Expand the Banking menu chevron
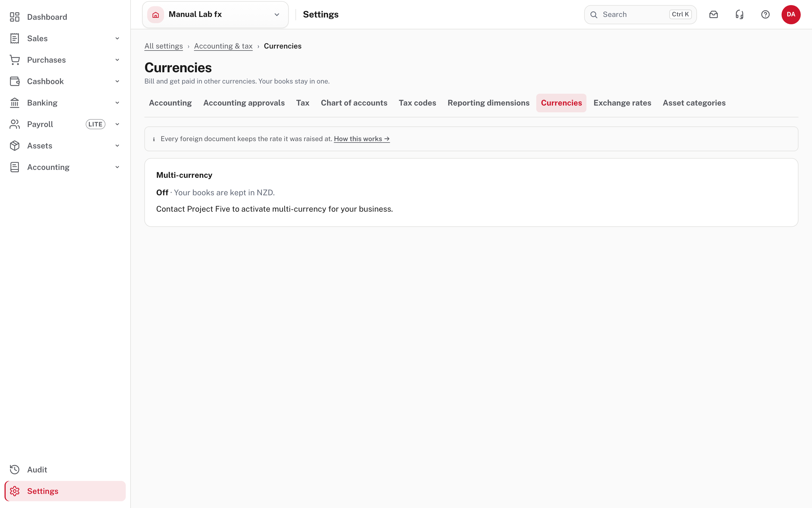Screen dimensions: 812x508 tap(118, 103)
